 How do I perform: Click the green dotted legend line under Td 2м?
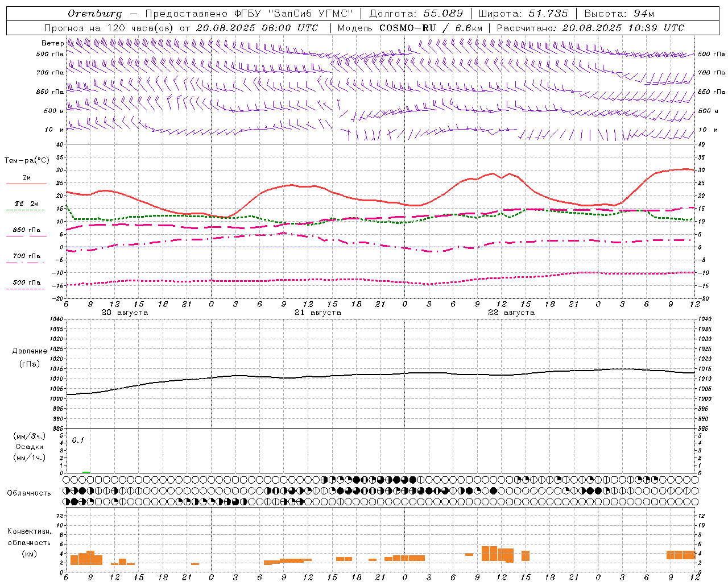(25, 210)
